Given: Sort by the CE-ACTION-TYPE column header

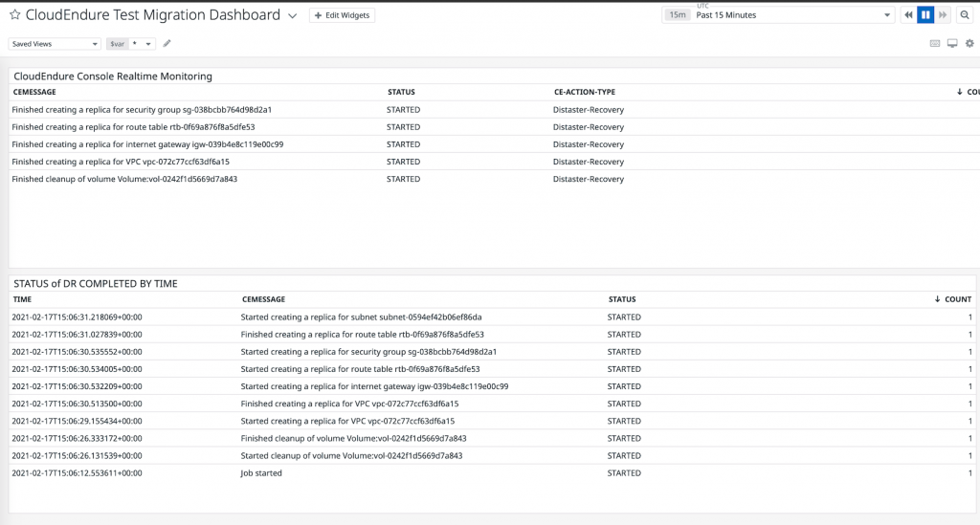Looking at the screenshot, I should click(585, 92).
